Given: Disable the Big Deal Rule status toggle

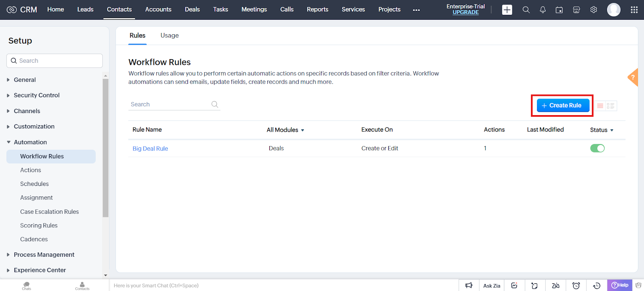Looking at the screenshot, I should [x=597, y=148].
